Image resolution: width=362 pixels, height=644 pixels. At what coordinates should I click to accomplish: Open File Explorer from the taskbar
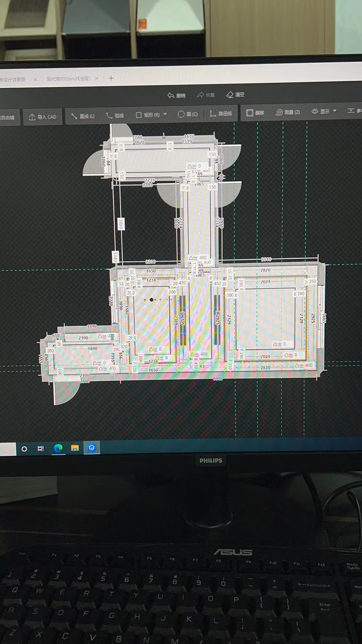[75, 448]
